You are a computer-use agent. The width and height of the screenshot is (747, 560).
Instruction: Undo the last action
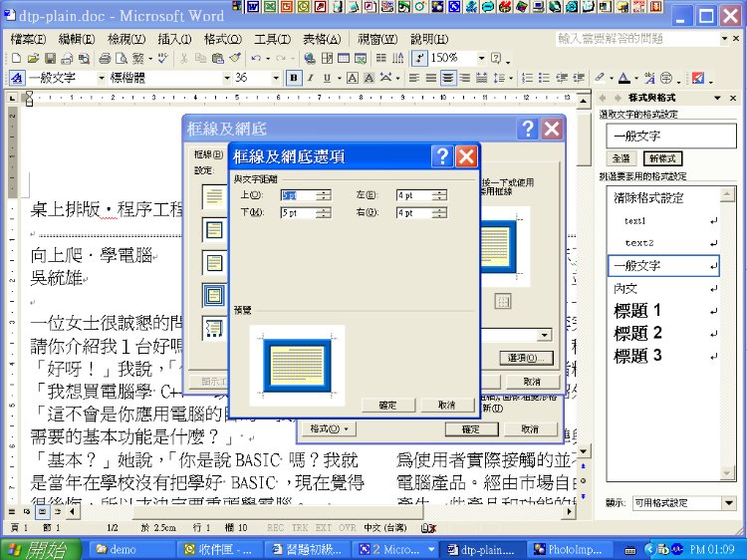click(x=256, y=58)
